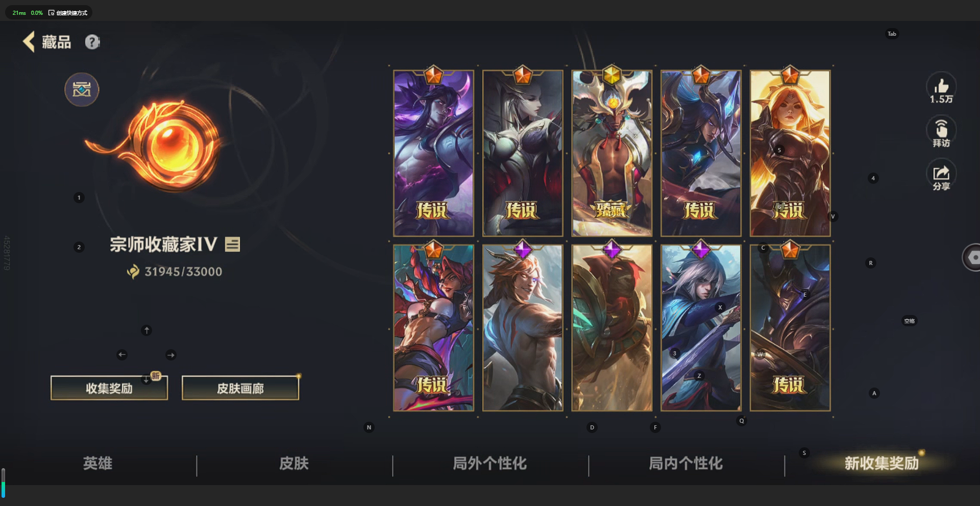Click the 创建快捷方式 shortcut in the top bar
The image size is (980, 506).
(x=68, y=13)
